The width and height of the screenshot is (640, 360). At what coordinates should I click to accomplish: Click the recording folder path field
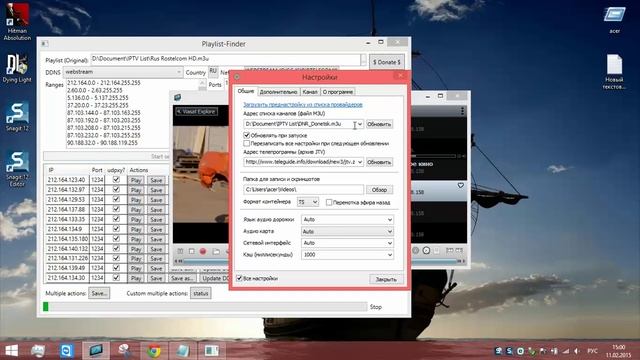[303, 189]
